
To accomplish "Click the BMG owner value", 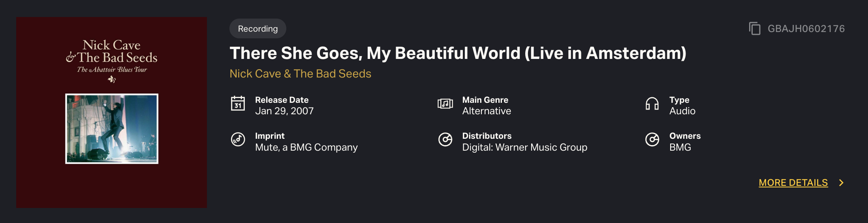I will point(680,147).
